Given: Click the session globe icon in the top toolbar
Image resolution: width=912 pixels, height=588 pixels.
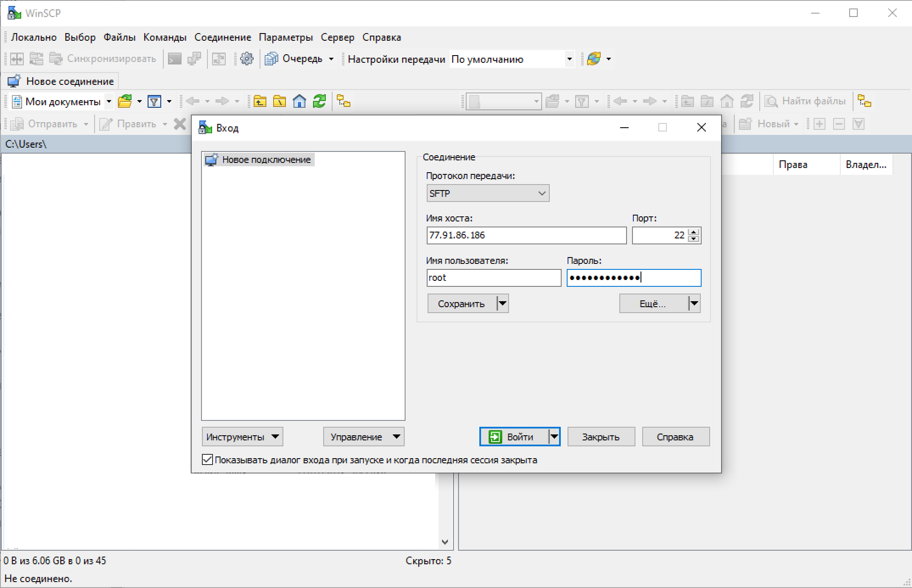Looking at the screenshot, I should coord(594,59).
